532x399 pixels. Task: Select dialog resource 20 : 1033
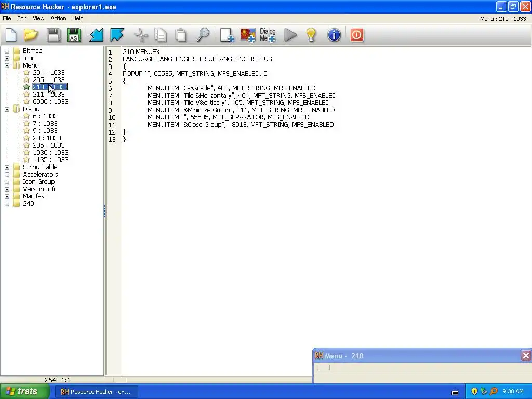tap(47, 138)
